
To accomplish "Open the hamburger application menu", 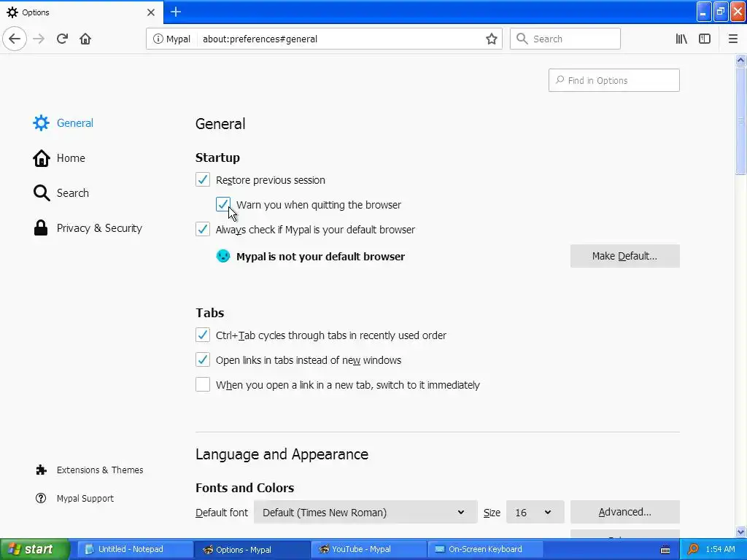I will pyautogui.click(x=732, y=39).
